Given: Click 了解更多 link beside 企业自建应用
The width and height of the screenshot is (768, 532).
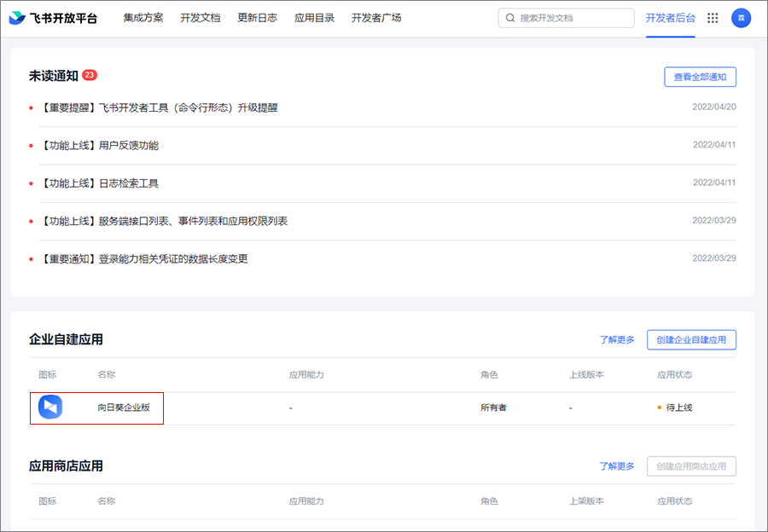Looking at the screenshot, I should coord(616,339).
